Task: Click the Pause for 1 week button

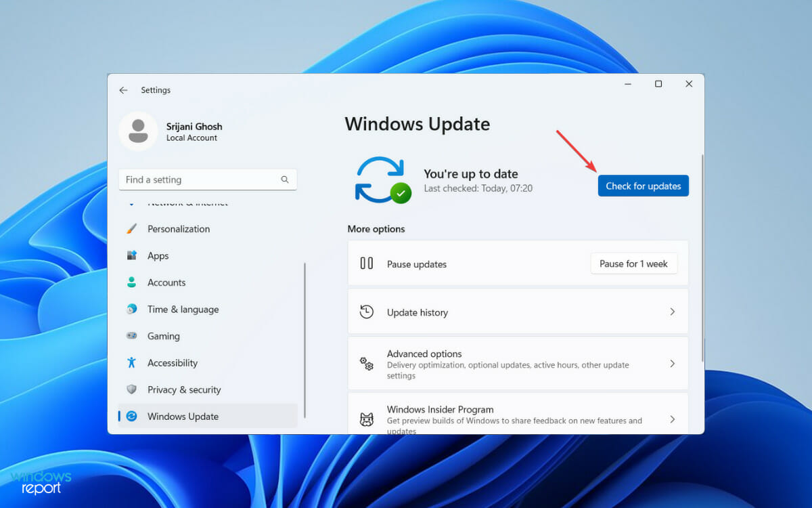Action: tap(633, 263)
